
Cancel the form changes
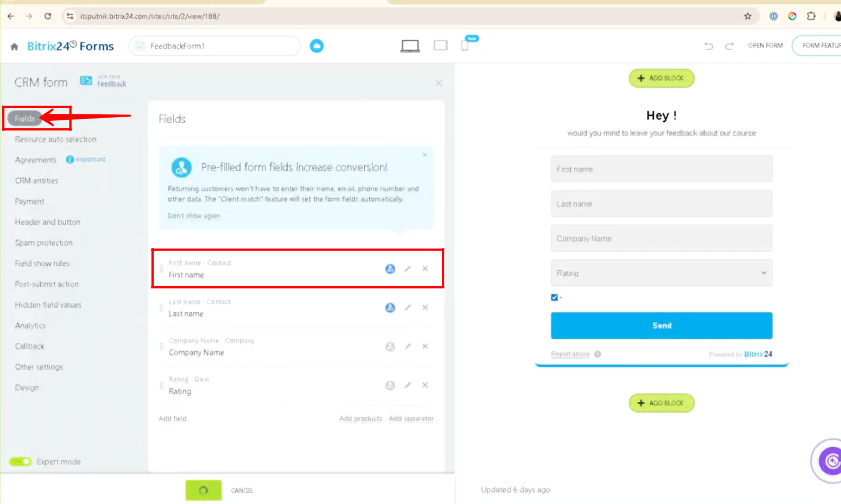(242, 490)
